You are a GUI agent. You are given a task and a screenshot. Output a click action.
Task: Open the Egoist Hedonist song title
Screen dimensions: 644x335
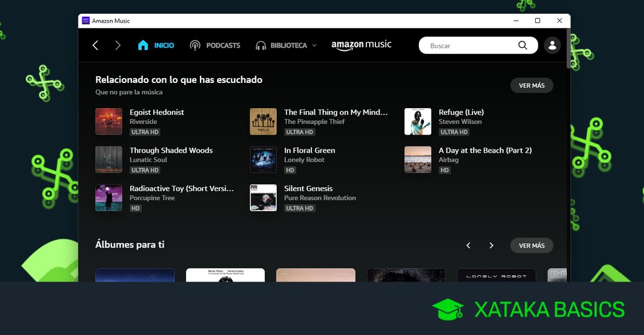coord(157,112)
